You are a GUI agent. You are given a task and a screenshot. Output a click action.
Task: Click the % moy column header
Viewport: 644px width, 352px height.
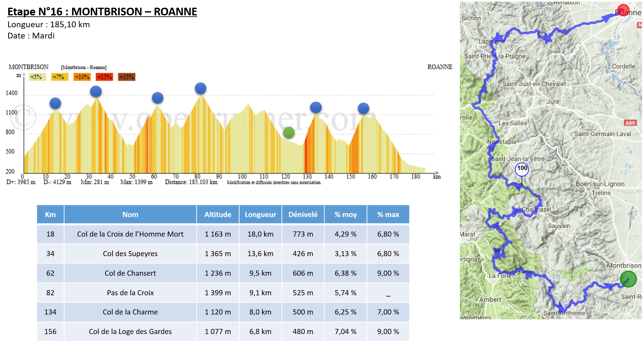[x=345, y=214]
